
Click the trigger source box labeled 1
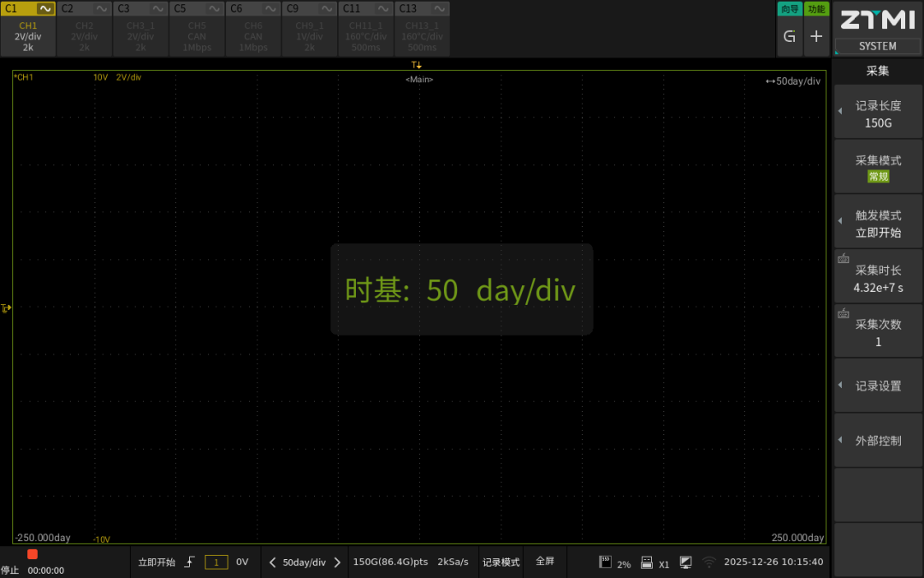[216, 562]
